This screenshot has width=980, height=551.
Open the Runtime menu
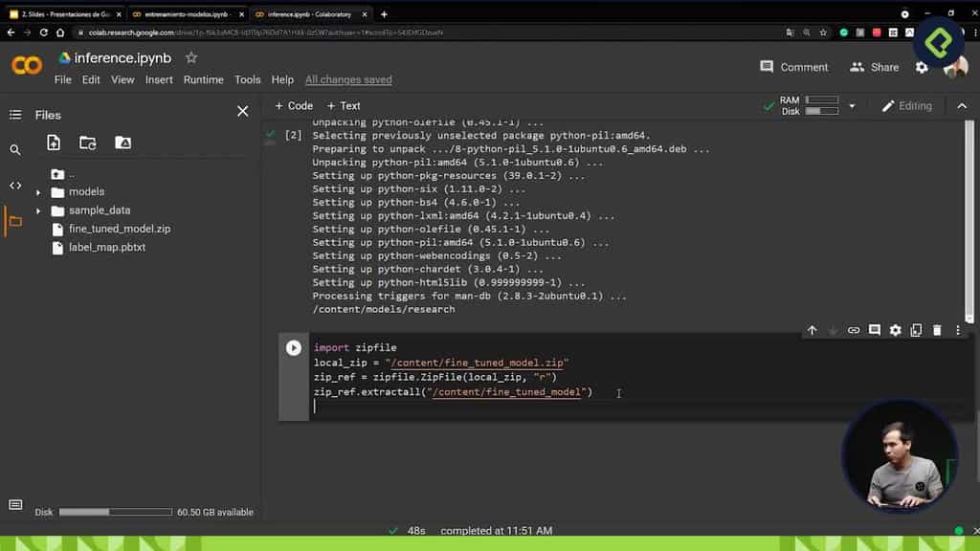[204, 79]
